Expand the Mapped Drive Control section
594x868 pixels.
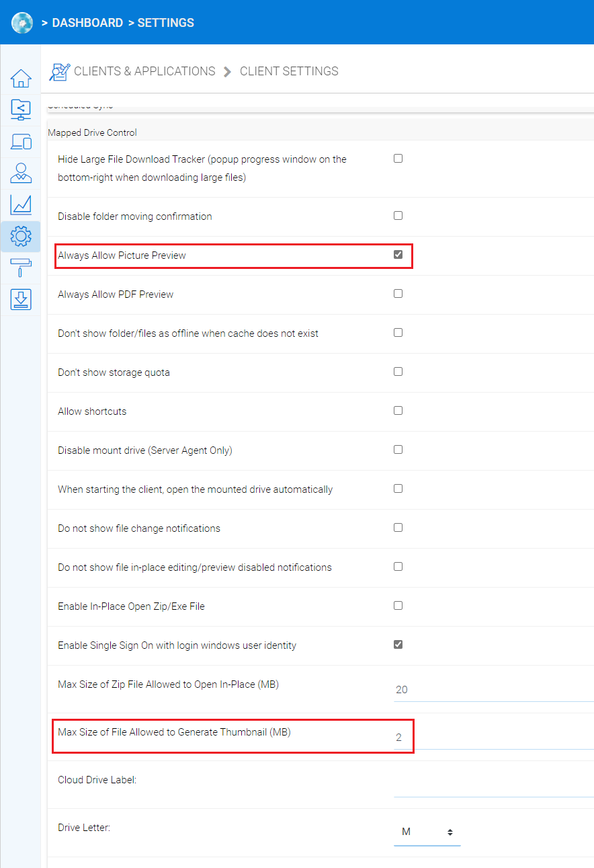point(93,132)
